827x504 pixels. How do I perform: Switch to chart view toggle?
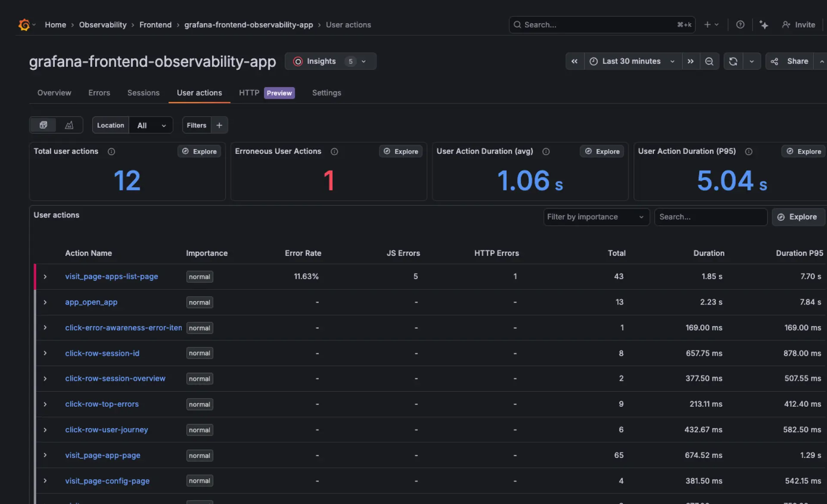coord(69,125)
